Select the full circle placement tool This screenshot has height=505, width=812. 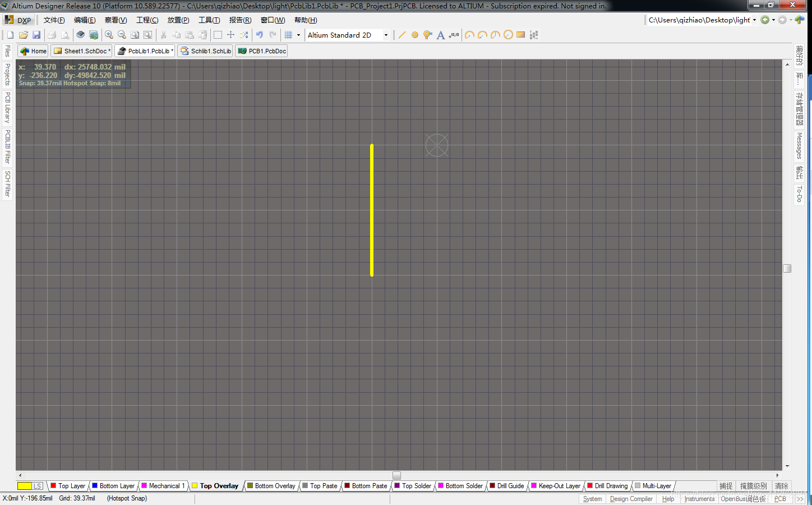[508, 35]
